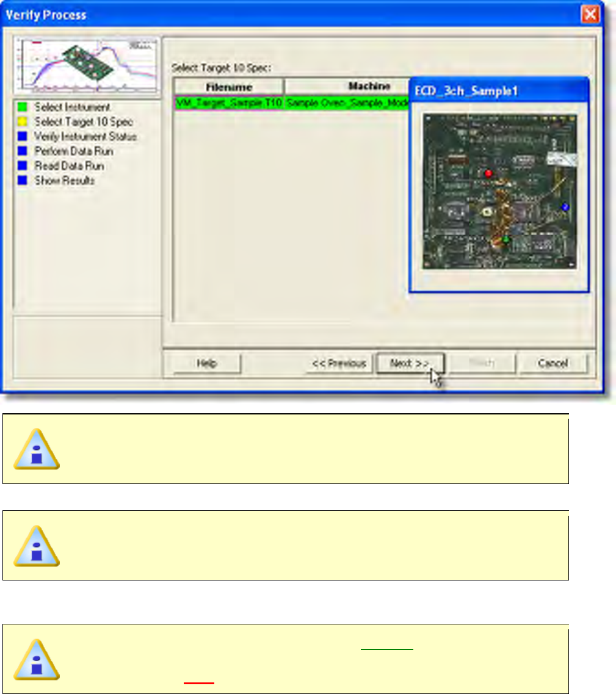Click the green sensor marker on board
The width and height of the screenshot is (616, 694).
point(505,239)
